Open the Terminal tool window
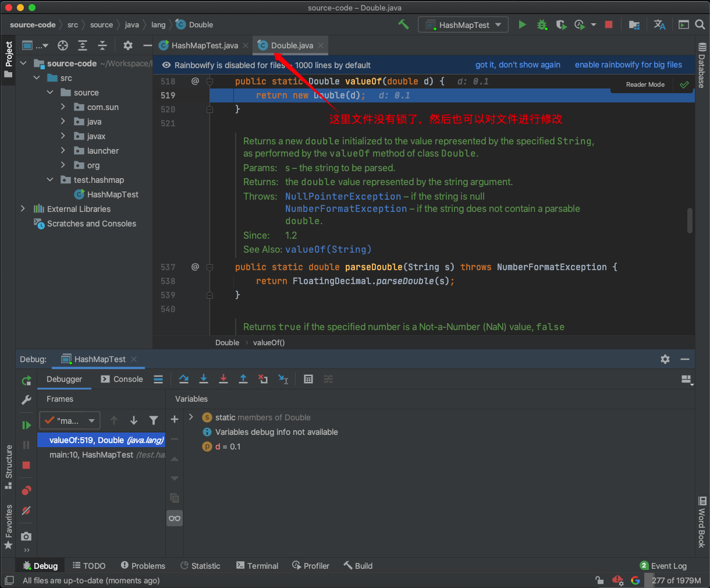This screenshot has height=588, width=710. pyautogui.click(x=257, y=566)
